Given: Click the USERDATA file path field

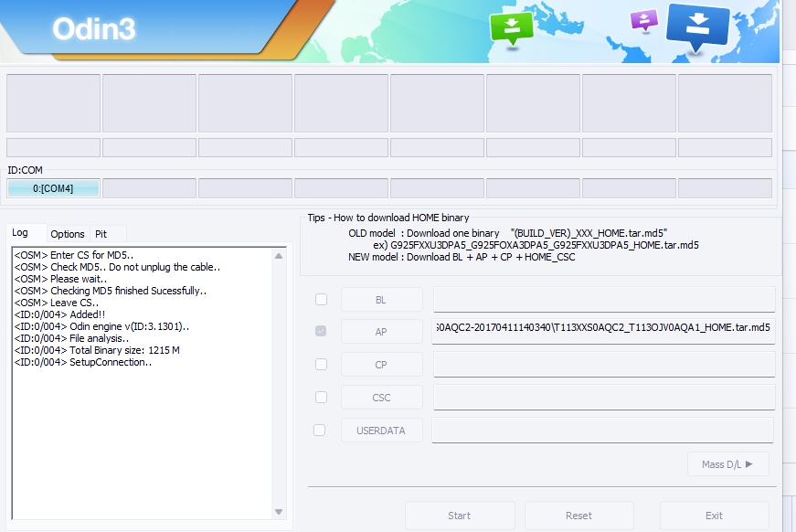Looking at the screenshot, I should [x=602, y=430].
